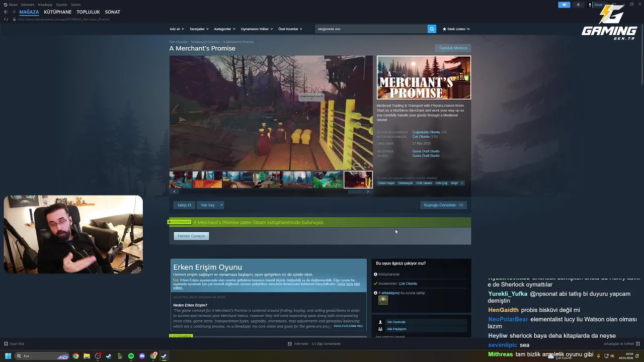Screen dimensions: 644x362
Task: Click the Orta Çağ tag
Action: click(441, 183)
